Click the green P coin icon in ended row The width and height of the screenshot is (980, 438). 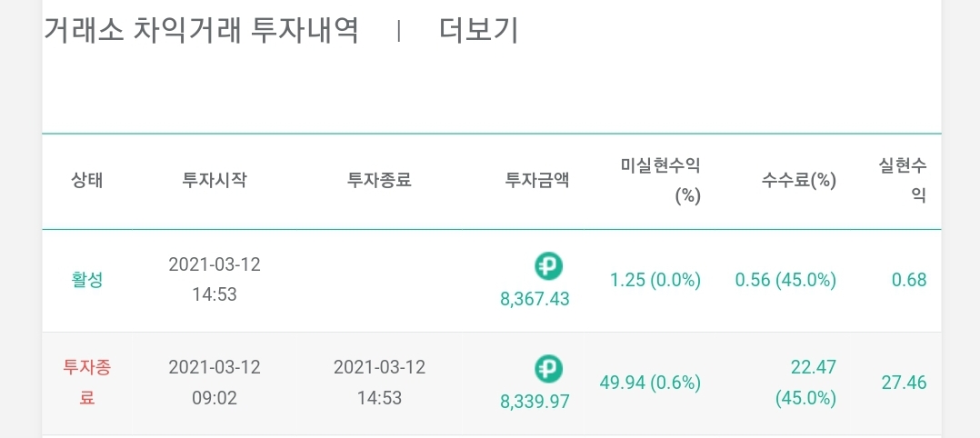point(549,369)
